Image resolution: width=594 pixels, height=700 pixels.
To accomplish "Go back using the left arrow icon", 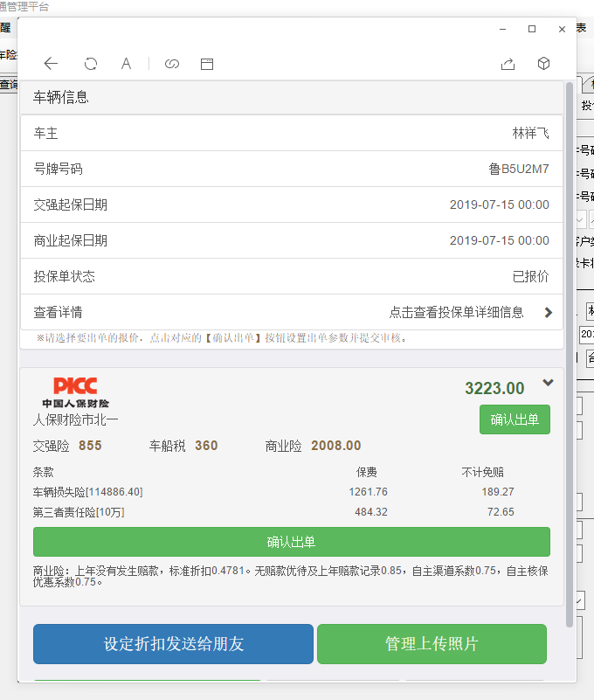I will click(51, 64).
